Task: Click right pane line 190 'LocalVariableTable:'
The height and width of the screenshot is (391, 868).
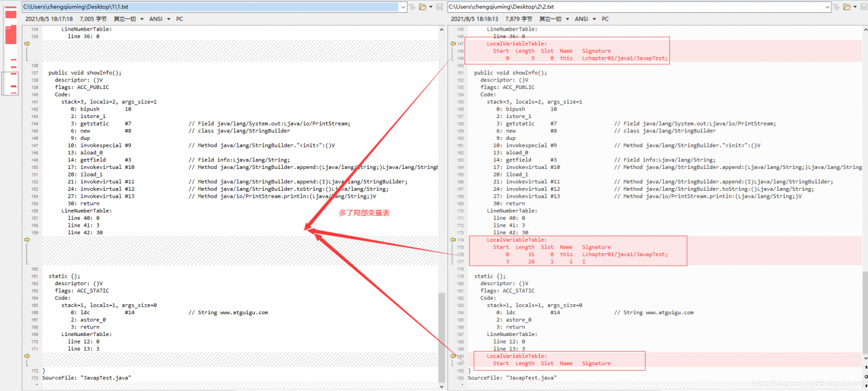Action: point(517,356)
